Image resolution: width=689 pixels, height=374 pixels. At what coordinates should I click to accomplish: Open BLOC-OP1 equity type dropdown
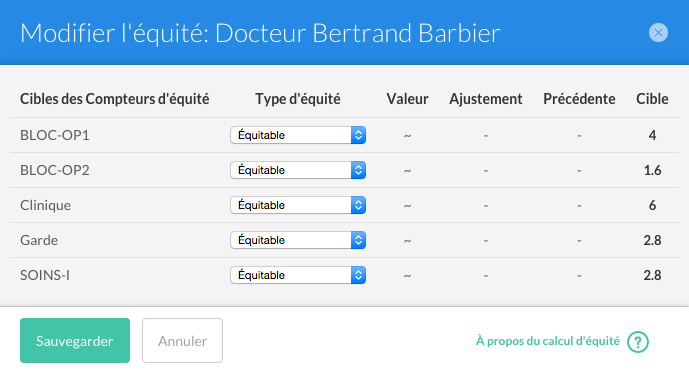tap(298, 135)
